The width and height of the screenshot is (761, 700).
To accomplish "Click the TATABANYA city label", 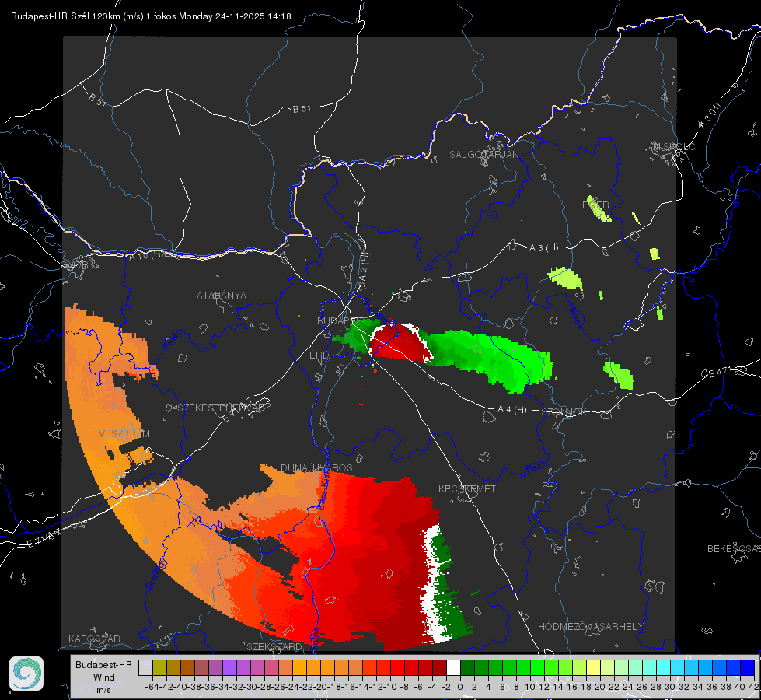I will (x=218, y=296).
